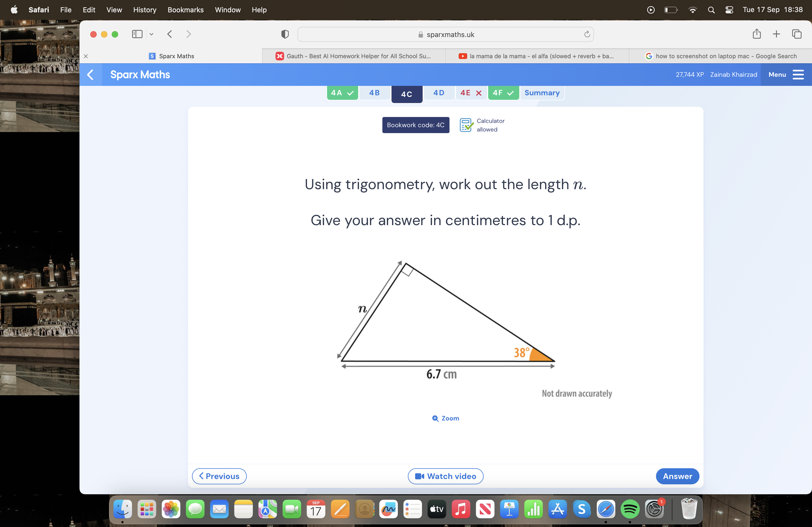Screen dimensions: 812x527
Task: Open the File menu
Action: [x=66, y=10]
